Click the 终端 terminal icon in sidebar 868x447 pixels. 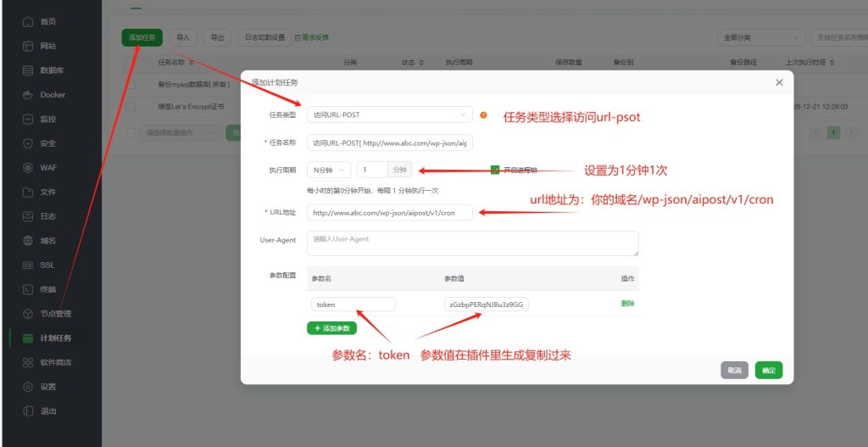click(x=28, y=289)
